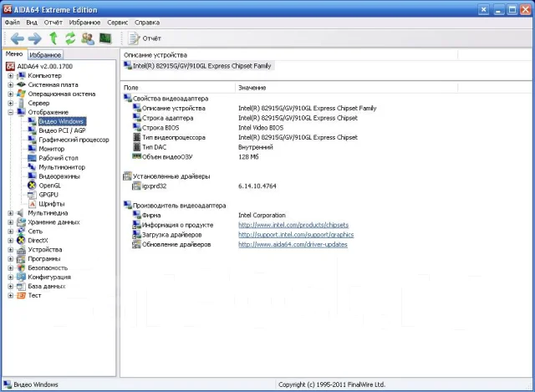Expand the Компьютер tree node
This screenshot has width=535, height=392.
(11, 75)
